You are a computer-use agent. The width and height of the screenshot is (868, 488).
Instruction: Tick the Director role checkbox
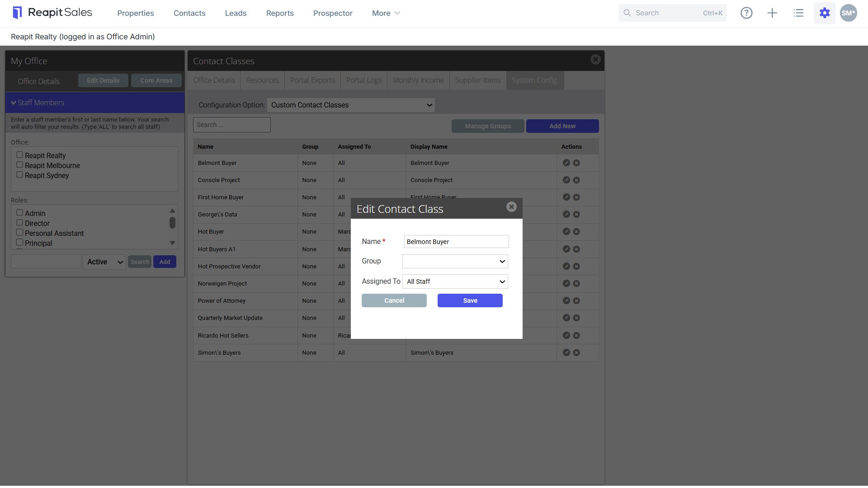[x=19, y=223]
